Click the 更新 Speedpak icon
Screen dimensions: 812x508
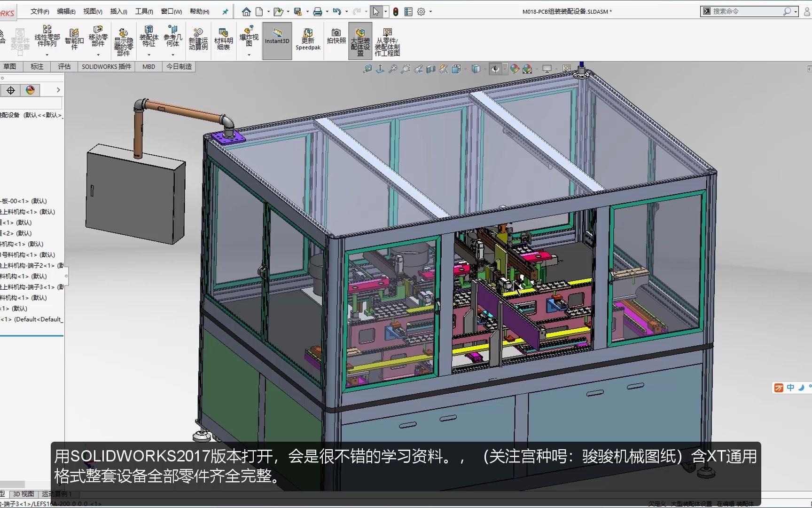[308, 40]
